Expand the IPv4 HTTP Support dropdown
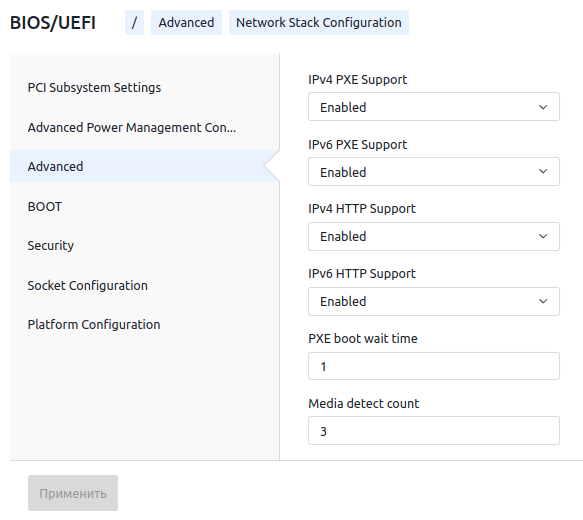 [x=434, y=236]
